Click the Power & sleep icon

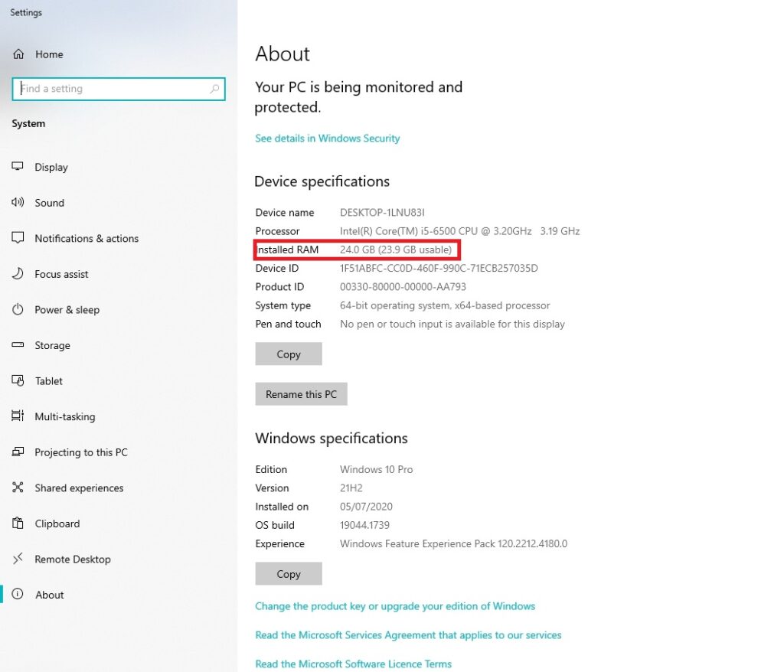click(18, 310)
